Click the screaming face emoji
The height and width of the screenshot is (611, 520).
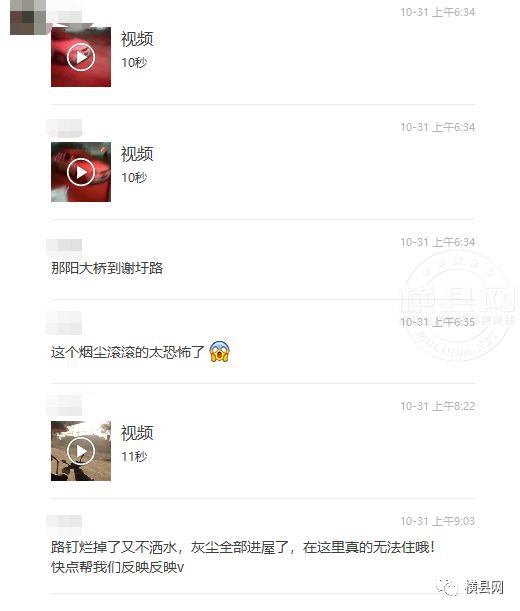click(x=219, y=351)
